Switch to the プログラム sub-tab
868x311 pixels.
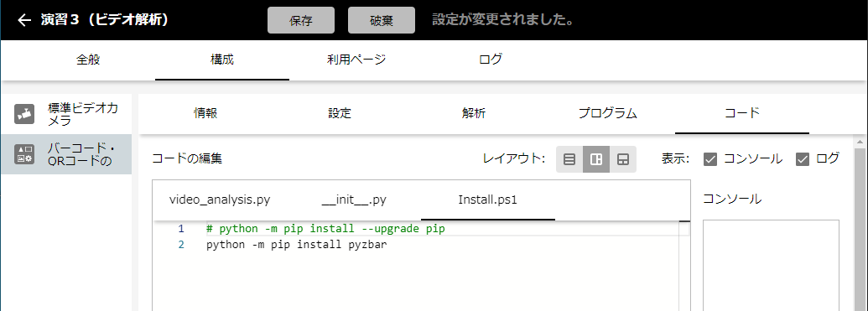[x=607, y=113]
